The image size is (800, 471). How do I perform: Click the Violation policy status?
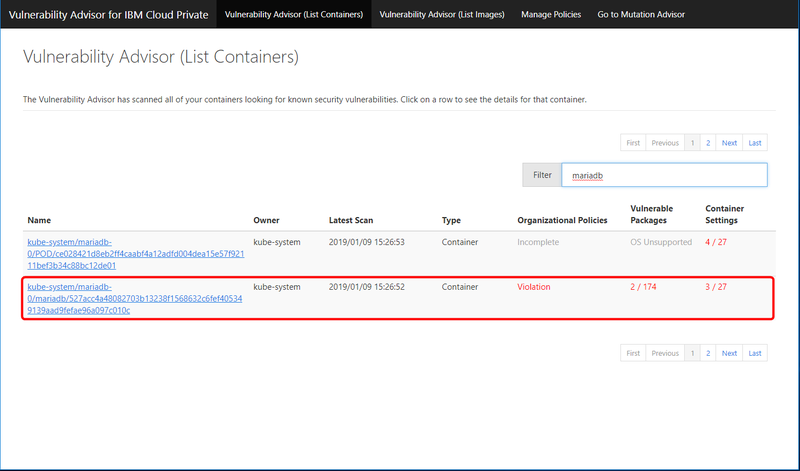click(x=534, y=287)
